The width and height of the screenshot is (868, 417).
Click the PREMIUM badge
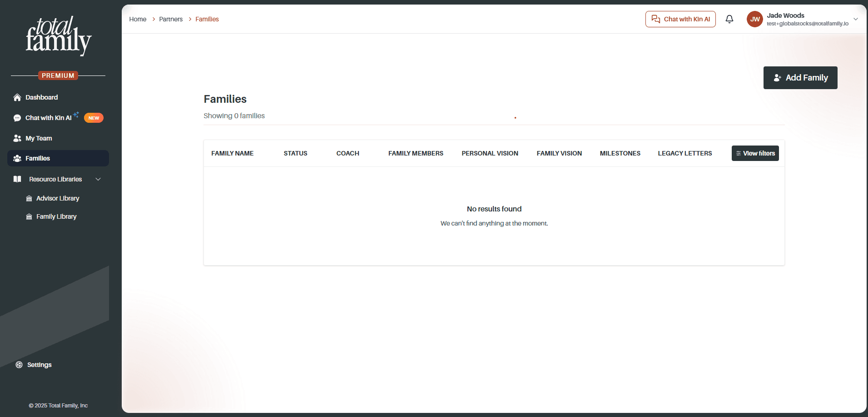pos(58,75)
